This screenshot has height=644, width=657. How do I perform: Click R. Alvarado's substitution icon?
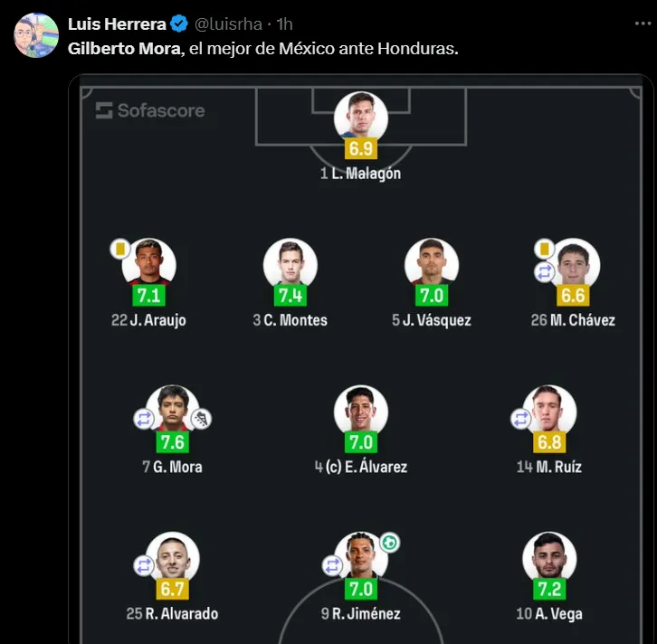pos(144,565)
